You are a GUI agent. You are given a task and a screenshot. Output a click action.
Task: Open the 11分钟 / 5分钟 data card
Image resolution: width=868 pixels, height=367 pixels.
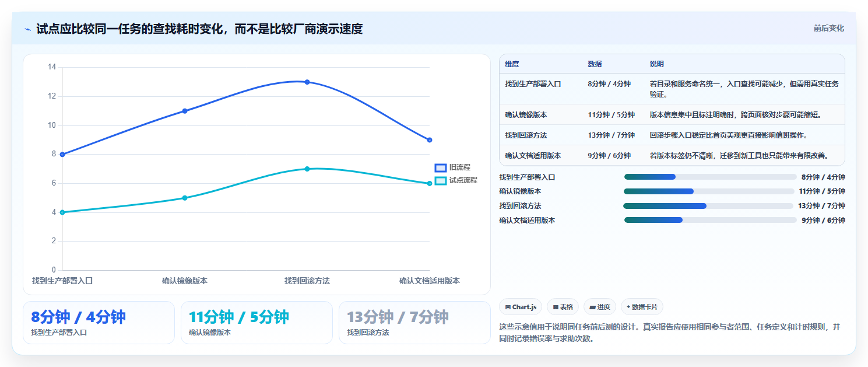[x=256, y=323]
